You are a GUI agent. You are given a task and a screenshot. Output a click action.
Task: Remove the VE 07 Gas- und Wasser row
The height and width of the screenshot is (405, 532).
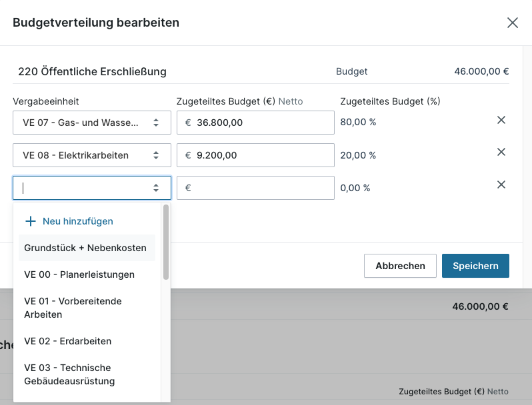click(x=501, y=120)
